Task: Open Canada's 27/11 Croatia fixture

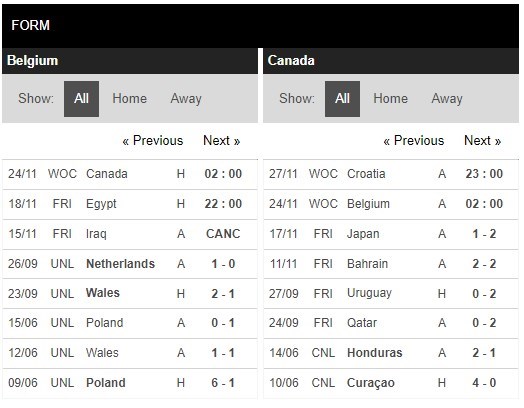Action: (x=391, y=174)
